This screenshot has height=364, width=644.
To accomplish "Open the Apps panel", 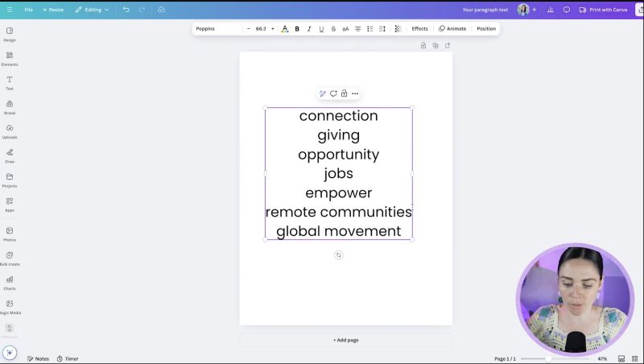I will pos(10,205).
